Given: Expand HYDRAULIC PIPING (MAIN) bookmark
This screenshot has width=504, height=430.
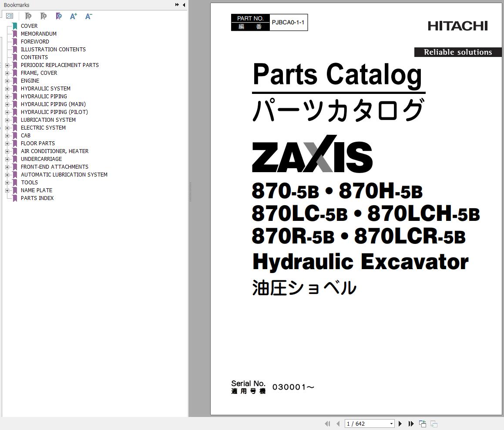Looking at the screenshot, I should (x=7, y=104).
